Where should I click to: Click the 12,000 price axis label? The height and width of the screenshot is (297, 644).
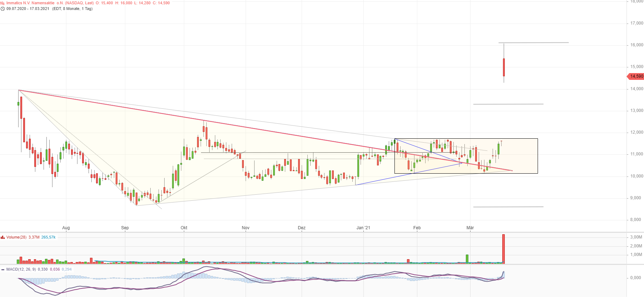(x=637, y=132)
